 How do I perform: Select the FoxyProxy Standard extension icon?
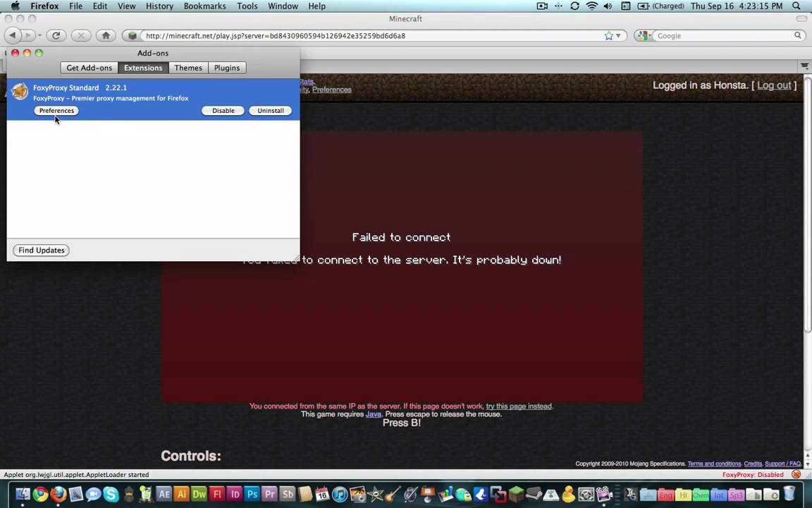coord(20,91)
